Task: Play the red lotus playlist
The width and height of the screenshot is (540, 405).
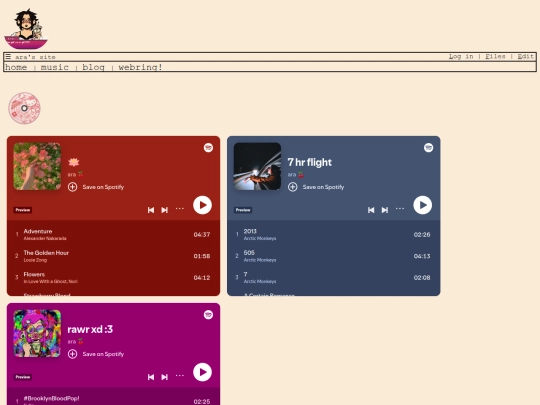Action: click(x=202, y=205)
